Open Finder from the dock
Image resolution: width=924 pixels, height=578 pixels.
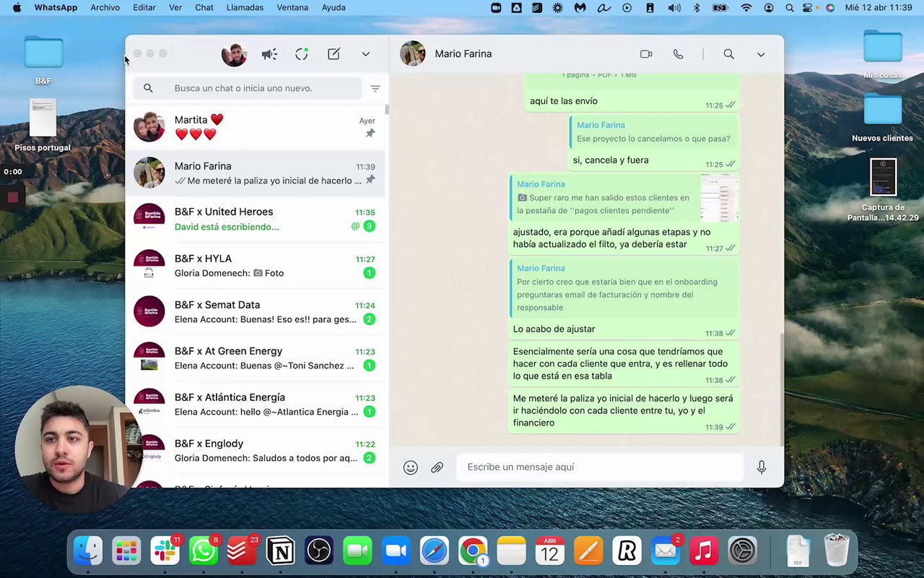tap(88, 551)
